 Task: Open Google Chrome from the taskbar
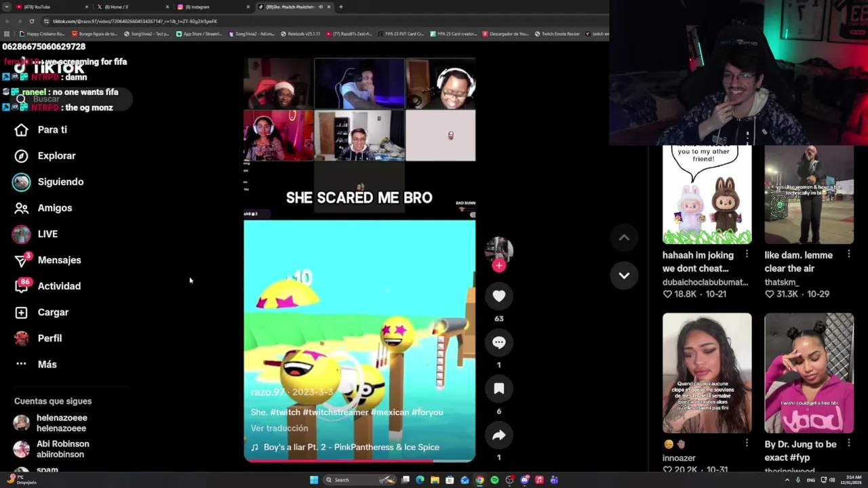(479, 480)
